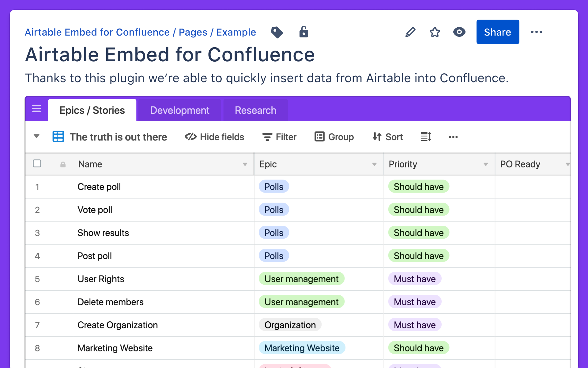Open the Sort options
Image resolution: width=588 pixels, height=368 pixels.
387,137
